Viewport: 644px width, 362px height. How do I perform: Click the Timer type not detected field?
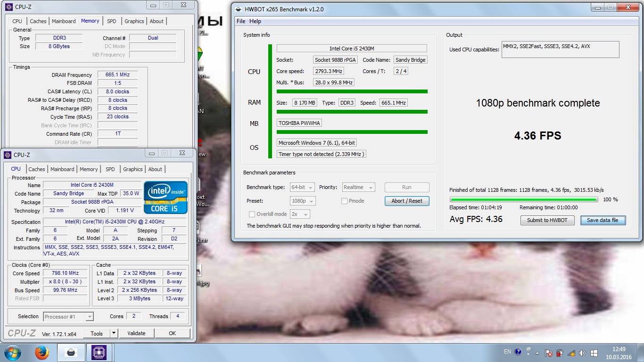[322, 154]
